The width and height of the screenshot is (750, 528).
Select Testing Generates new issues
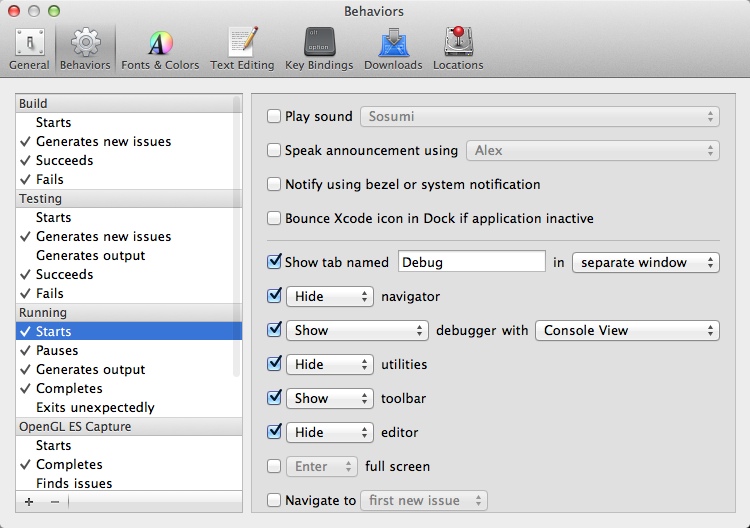(x=129, y=236)
